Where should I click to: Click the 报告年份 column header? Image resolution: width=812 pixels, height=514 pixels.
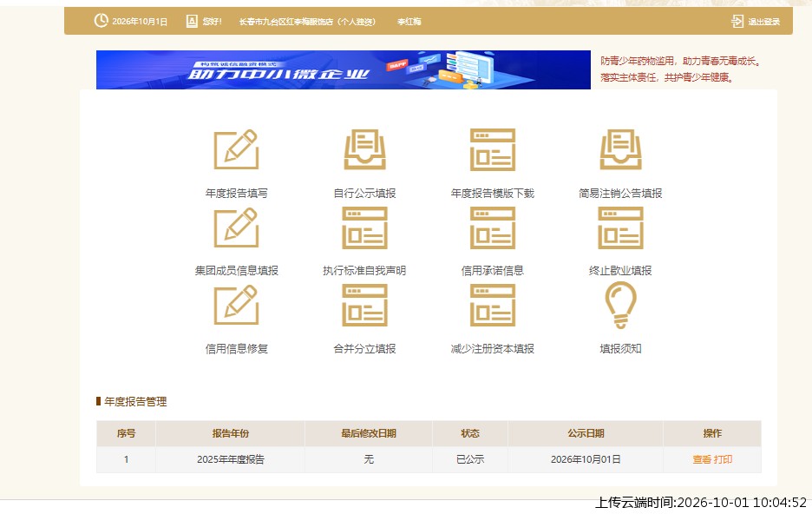pos(231,434)
